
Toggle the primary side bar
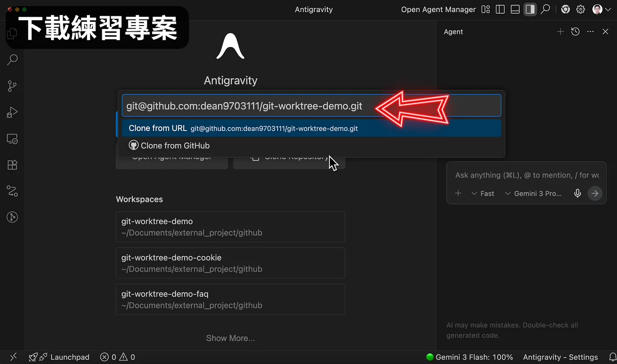[x=500, y=9]
